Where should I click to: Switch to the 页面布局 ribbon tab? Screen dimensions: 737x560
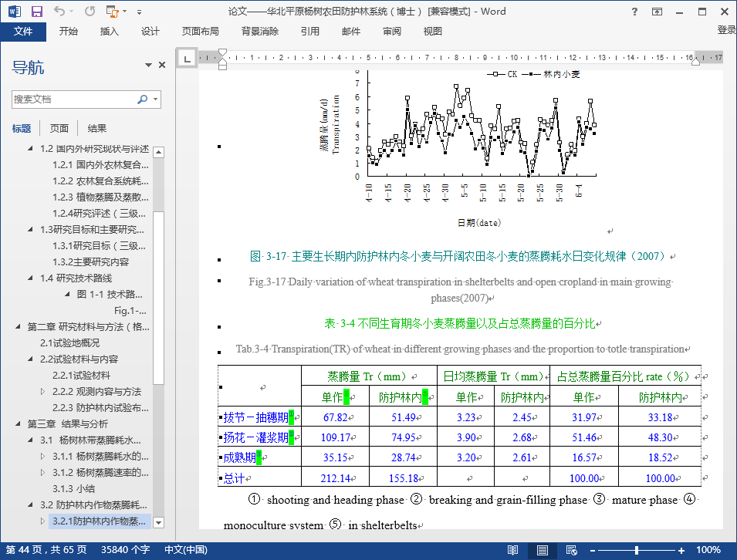pyautogui.click(x=200, y=32)
